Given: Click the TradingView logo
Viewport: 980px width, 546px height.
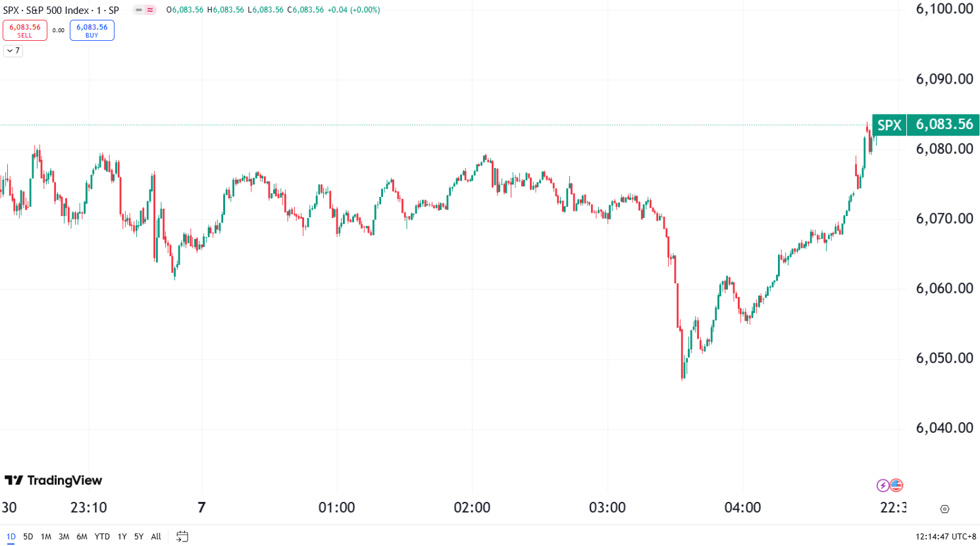Looking at the screenshot, I should (53, 481).
